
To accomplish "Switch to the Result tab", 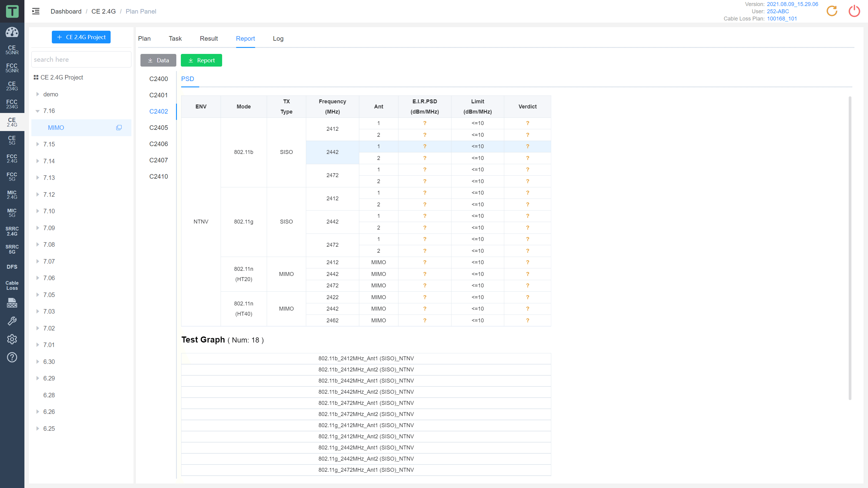I will 209,39.
